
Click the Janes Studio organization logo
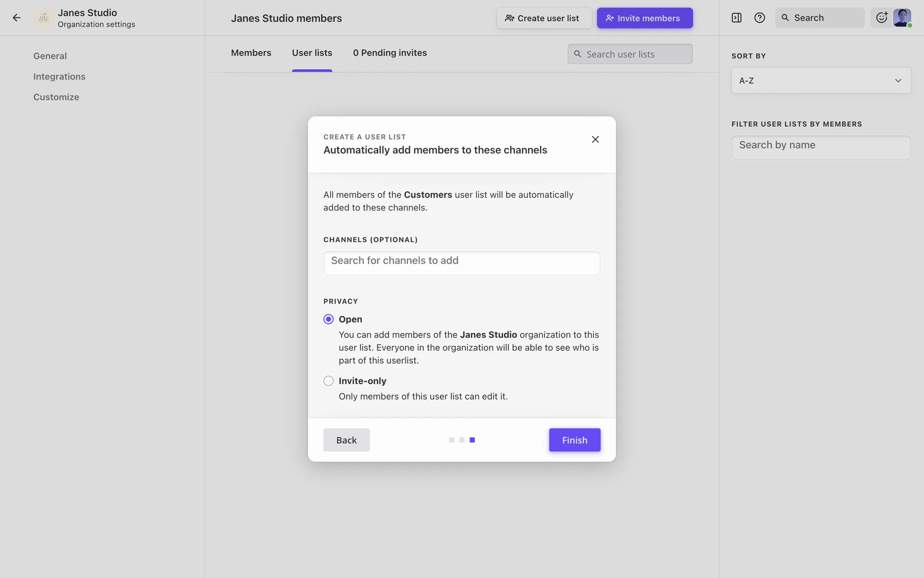[x=44, y=18]
